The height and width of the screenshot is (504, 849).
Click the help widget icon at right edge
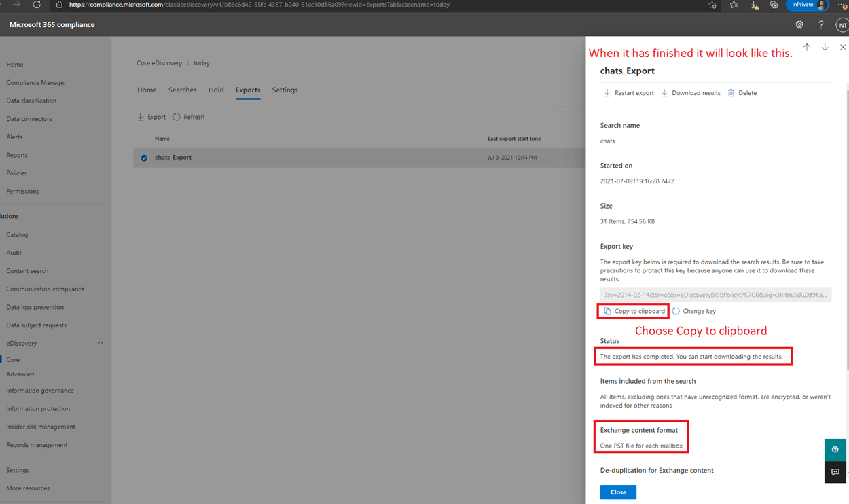click(835, 450)
